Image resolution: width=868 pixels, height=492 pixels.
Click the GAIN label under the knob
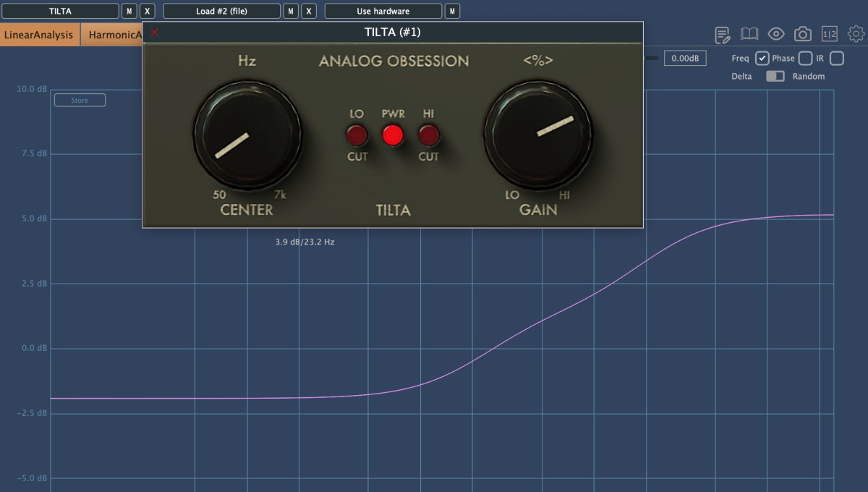[x=538, y=211]
